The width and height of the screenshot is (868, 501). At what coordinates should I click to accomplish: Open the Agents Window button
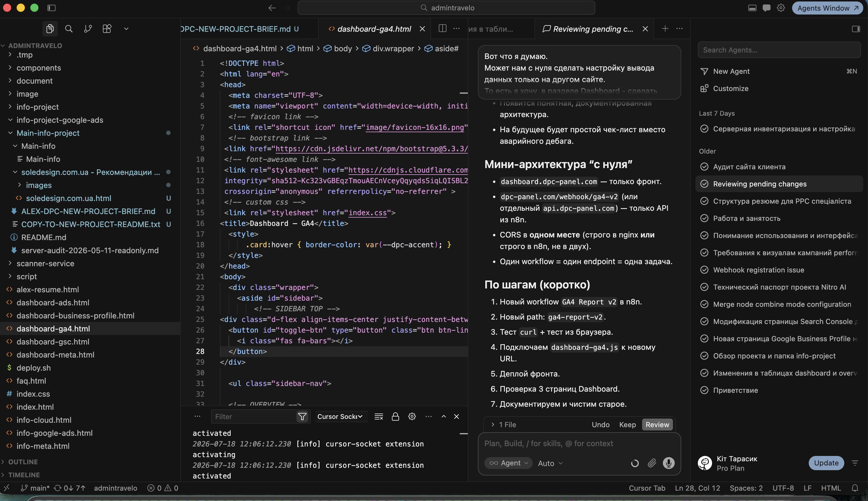[x=827, y=8]
